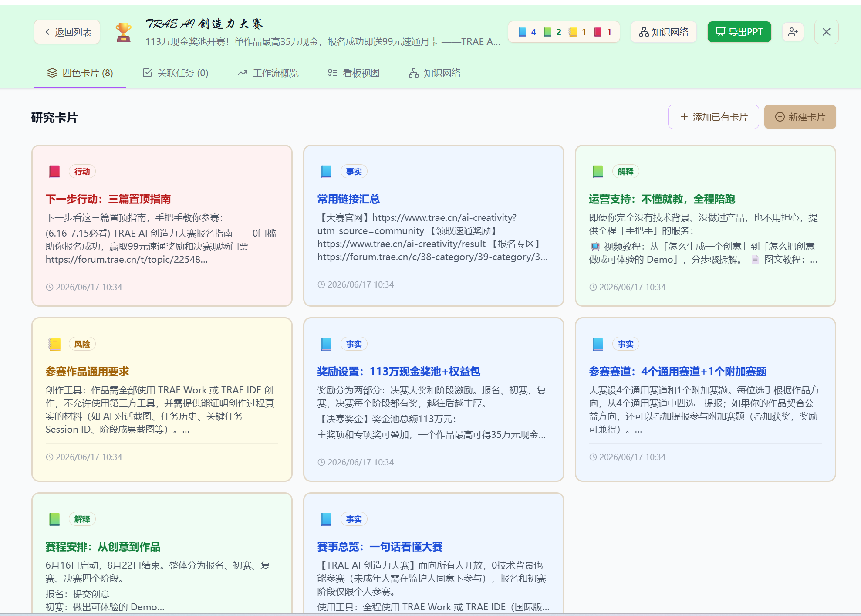Click the subtitle starting with 113万现金奖池开赛
The image size is (861, 616).
coord(323,42)
